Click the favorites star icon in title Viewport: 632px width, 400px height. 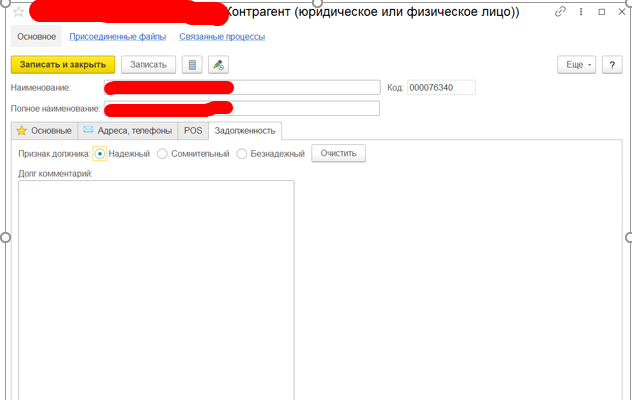pyautogui.click(x=18, y=11)
